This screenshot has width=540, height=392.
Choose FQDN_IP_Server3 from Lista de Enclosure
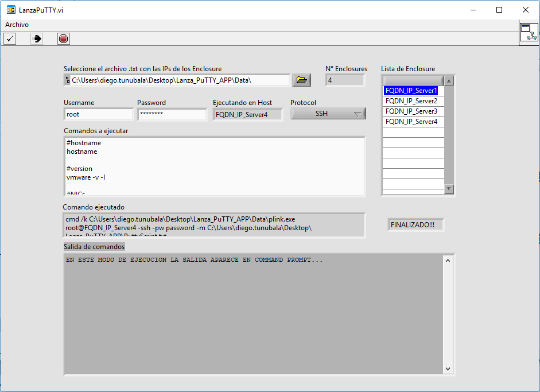tap(411, 111)
